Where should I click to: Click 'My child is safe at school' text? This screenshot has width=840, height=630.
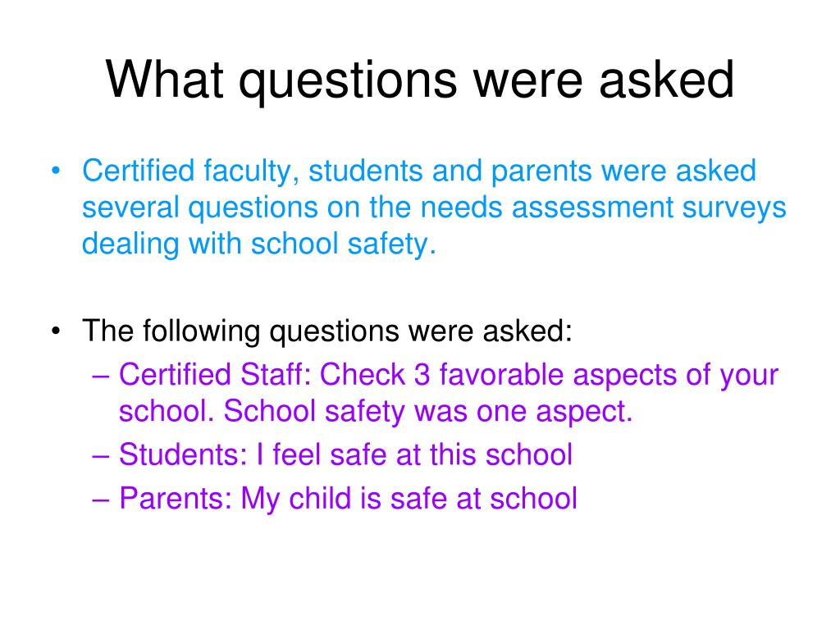409,499
